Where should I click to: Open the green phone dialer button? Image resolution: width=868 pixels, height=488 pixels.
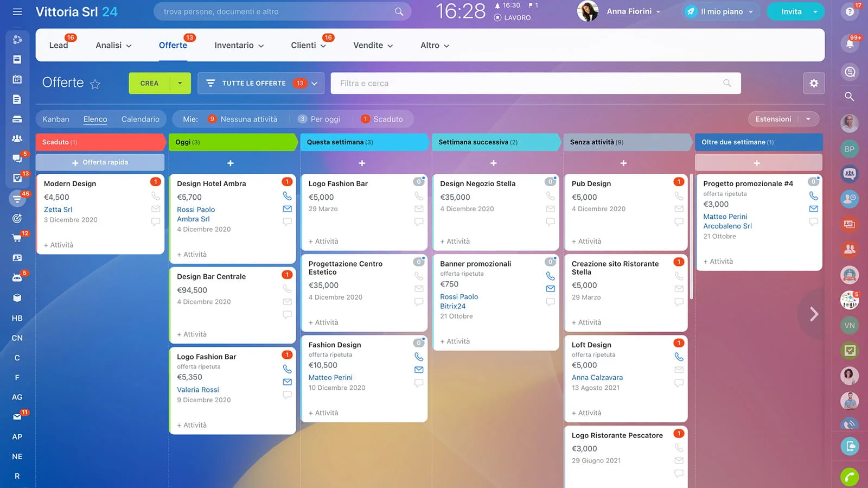850,477
